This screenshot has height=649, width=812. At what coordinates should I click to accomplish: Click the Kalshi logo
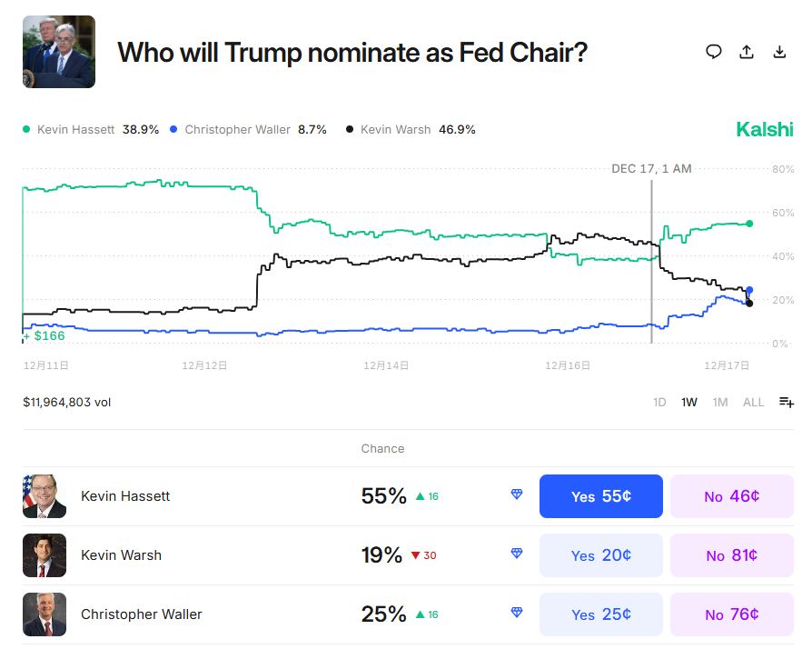pyautogui.click(x=764, y=129)
